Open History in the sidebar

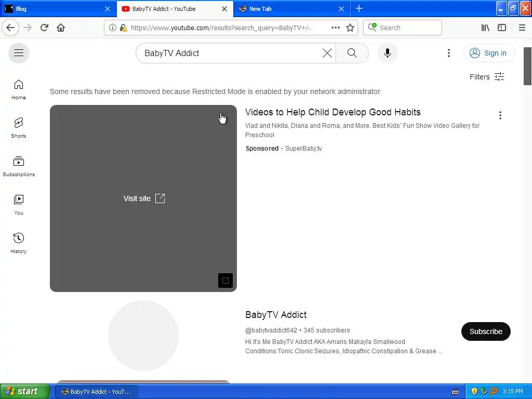click(x=19, y=243)
